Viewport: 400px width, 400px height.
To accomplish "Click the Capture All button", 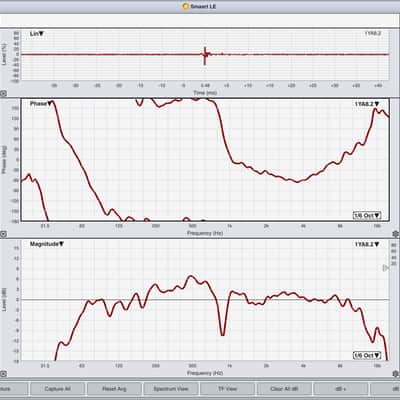I will [x=57, y=389].
